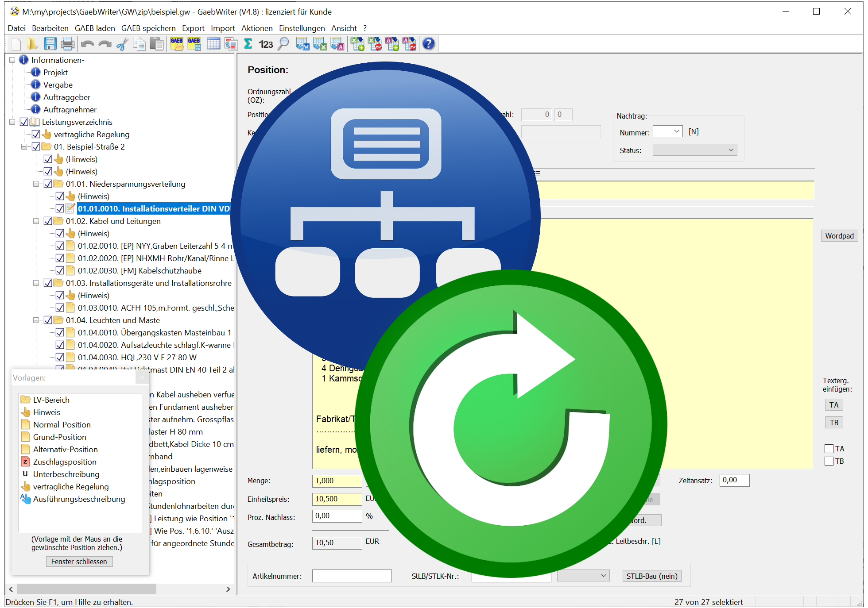Paste from clipboard icon

pos(156,44)
